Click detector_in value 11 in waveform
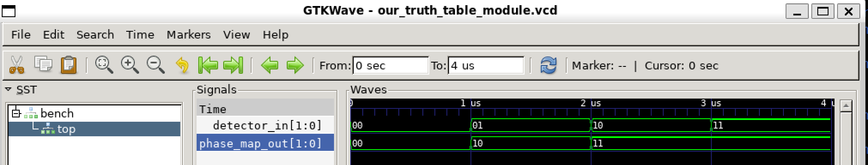 [x=718, y=126]
